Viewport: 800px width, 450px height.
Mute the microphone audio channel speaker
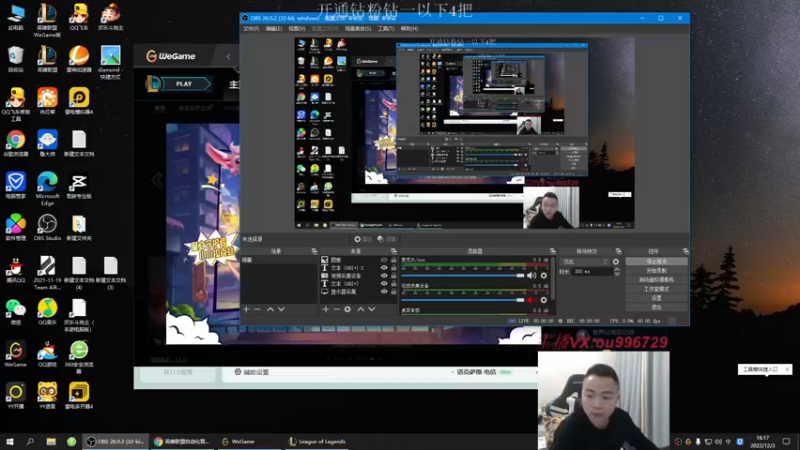[x=531, y=276]
